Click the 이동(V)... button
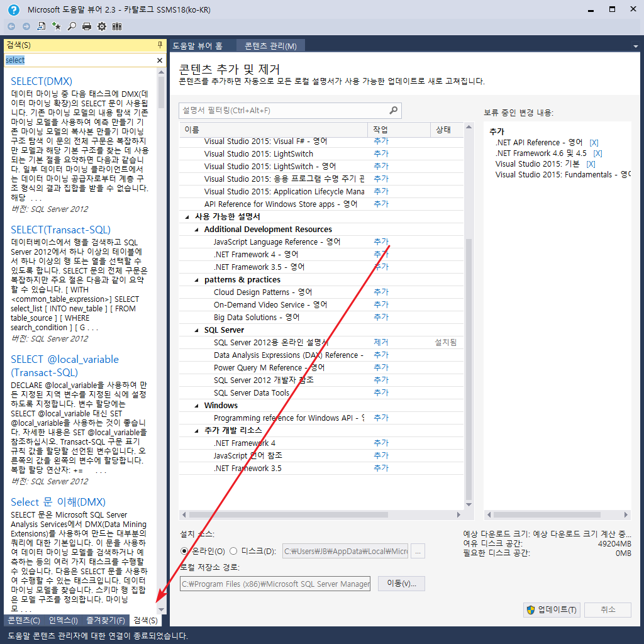 tap(401, 584)
